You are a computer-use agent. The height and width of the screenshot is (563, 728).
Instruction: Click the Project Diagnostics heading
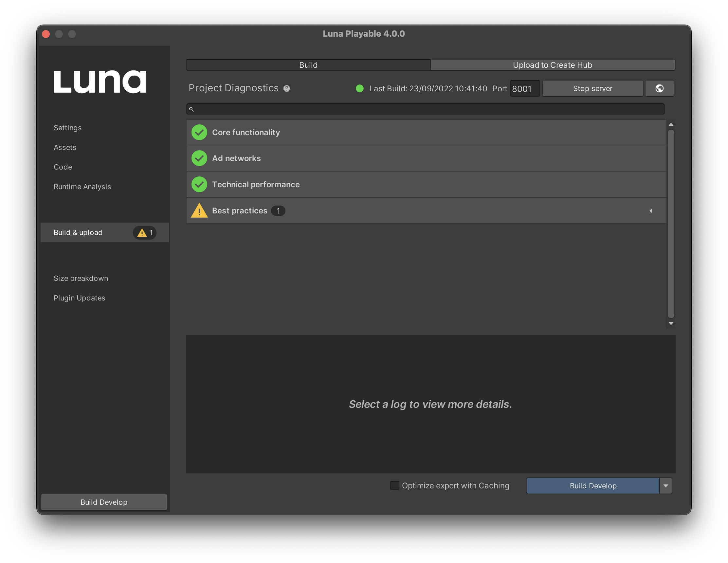(x=233, y=88)
